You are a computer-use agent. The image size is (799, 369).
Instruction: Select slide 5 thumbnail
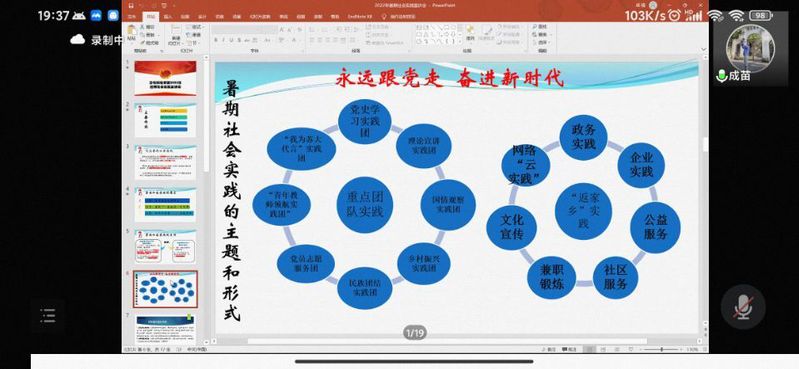click(x=165, y=247)
